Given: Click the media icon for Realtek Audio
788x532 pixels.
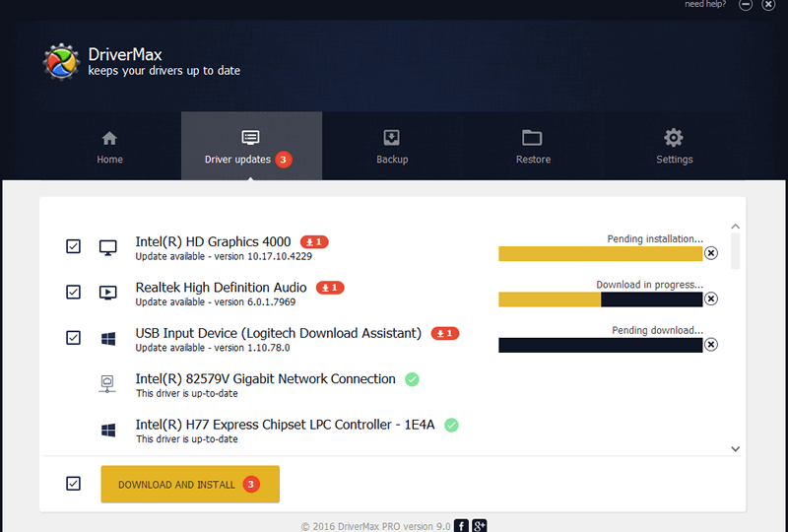Looking at the screenshot, I should (x=107, y=293).
